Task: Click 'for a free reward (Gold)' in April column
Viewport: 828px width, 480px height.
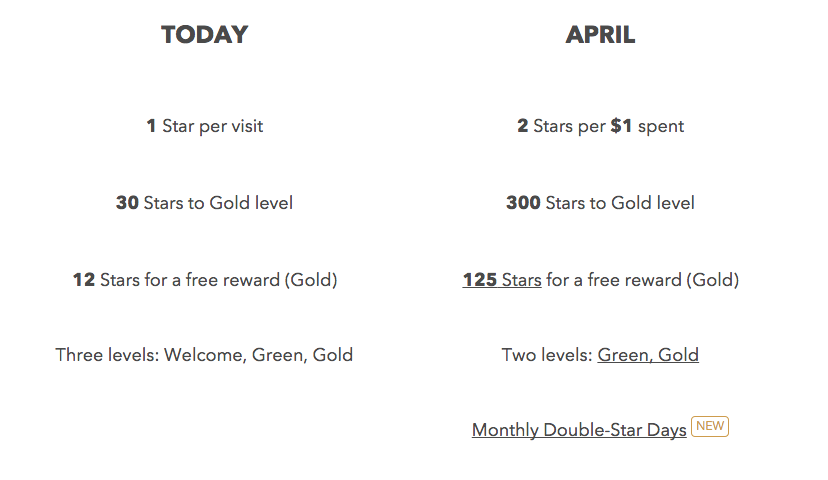Action: (643, 280)
